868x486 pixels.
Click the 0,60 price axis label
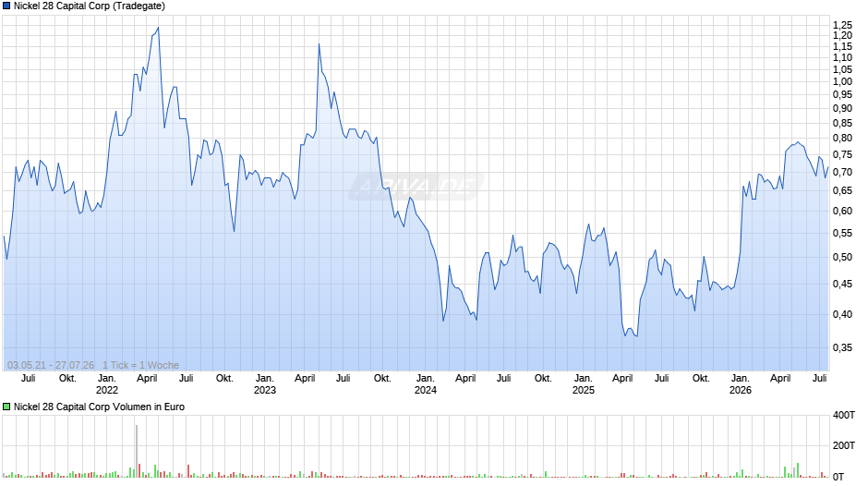point(842,212)
